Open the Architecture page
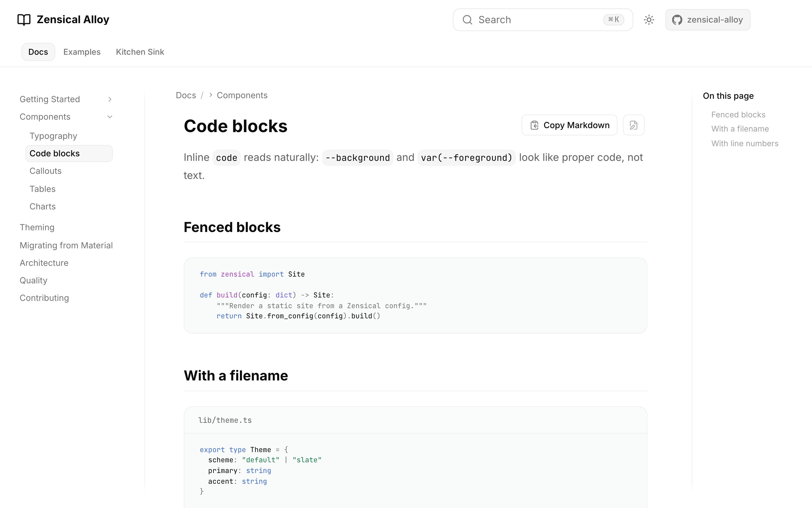Image resolution: width=812 pixels, height=508 pixels. click(x=44, y=263)
